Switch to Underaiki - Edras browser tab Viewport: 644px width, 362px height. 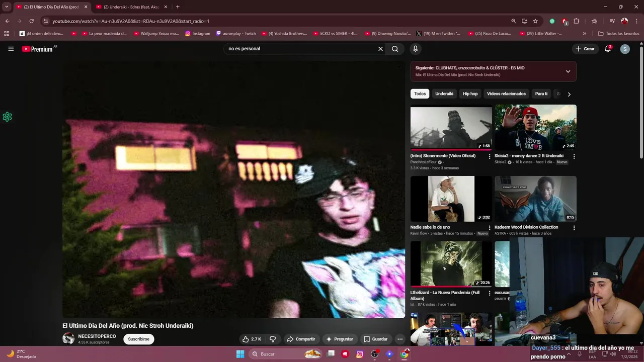tap(131, 7)
